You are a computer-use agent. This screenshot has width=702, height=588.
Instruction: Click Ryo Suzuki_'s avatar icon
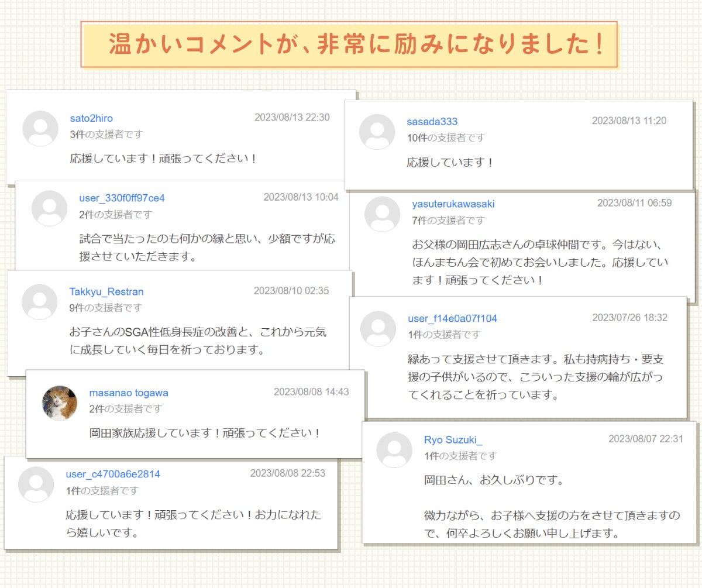394,450
